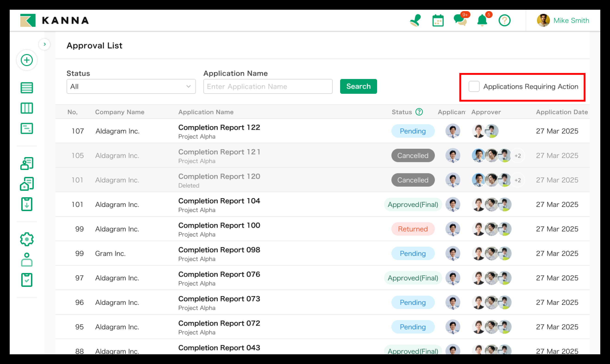Open the contacts icon in the sidebar

click(27, 163)
